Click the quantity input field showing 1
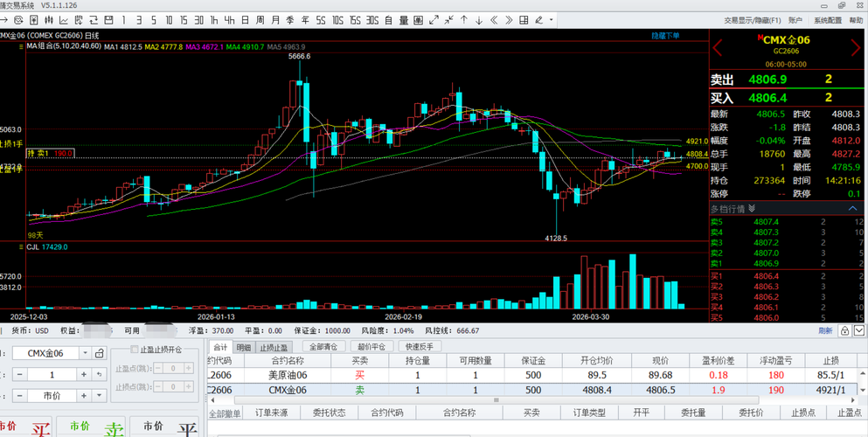This screenshot has height=437, width=868. (52, 374)
